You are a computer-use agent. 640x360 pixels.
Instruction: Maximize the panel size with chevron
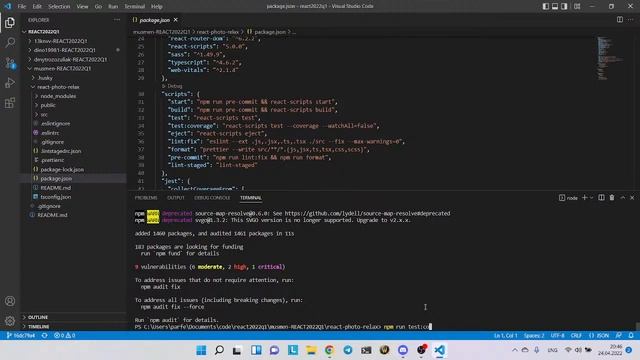pyautogui.click(x=623, y=198)
